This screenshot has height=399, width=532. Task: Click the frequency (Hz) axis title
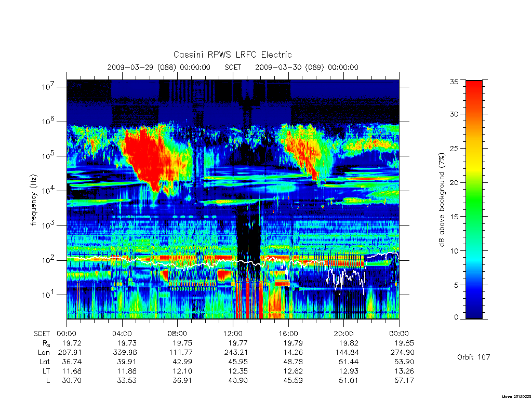33,200
